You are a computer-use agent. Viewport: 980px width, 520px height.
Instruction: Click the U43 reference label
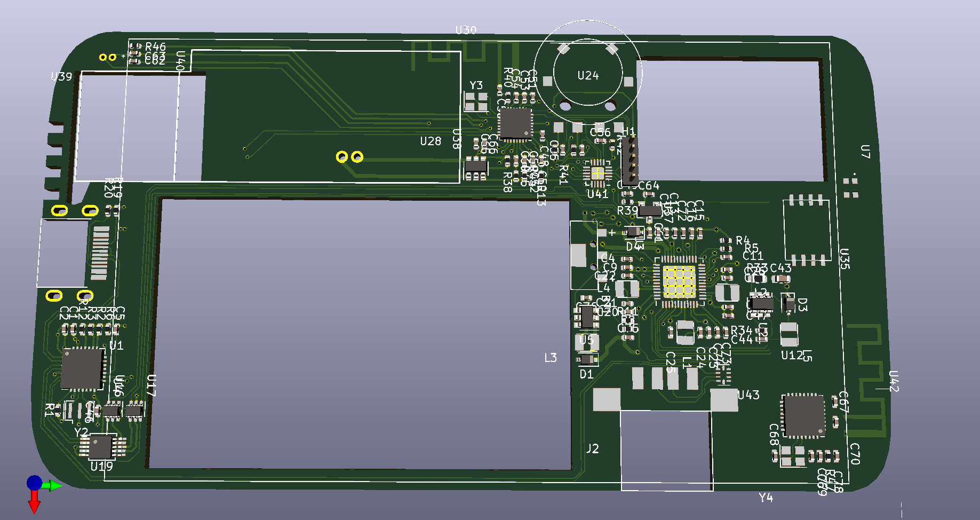(748, 395)
